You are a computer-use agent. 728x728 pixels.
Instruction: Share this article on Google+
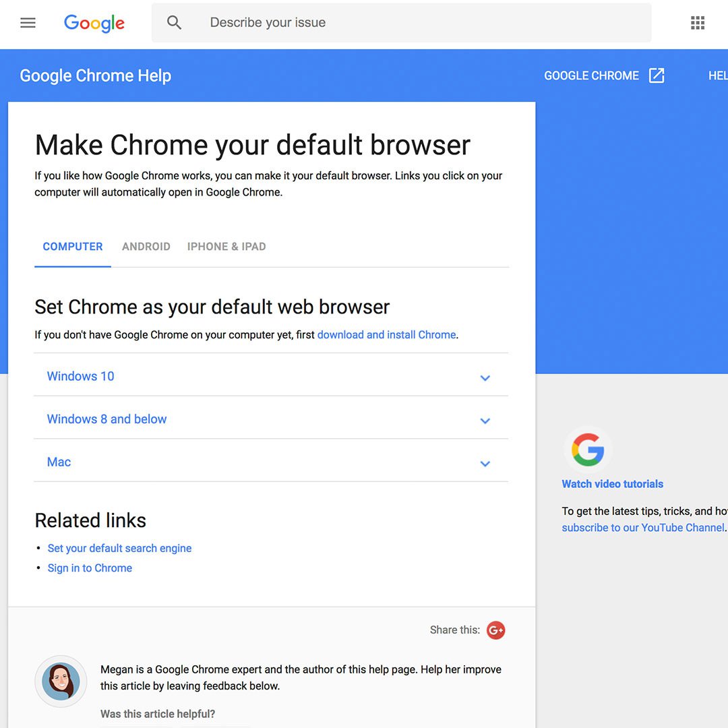tap(495, 630)
